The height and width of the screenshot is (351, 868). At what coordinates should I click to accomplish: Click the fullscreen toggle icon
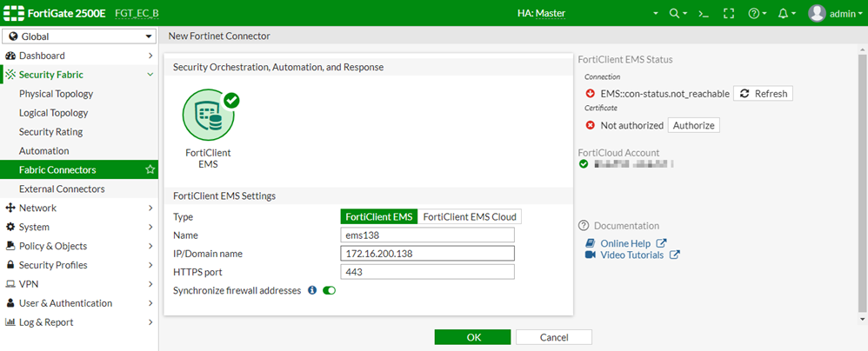click(x=729, y=14)
